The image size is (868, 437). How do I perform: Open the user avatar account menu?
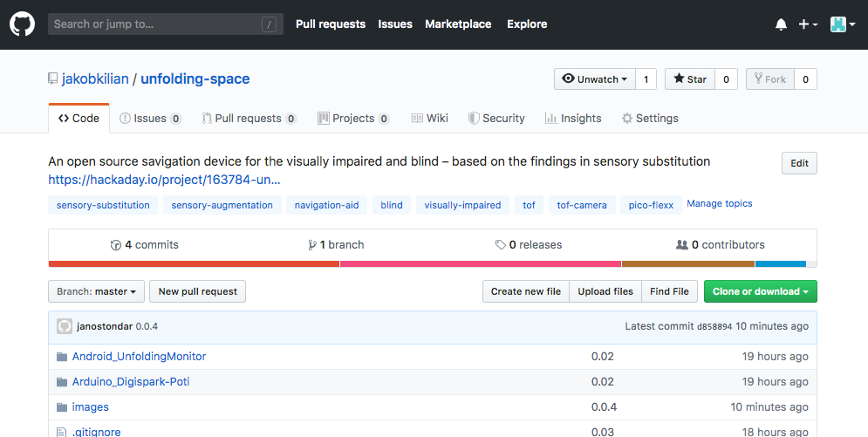coord(843,24)
